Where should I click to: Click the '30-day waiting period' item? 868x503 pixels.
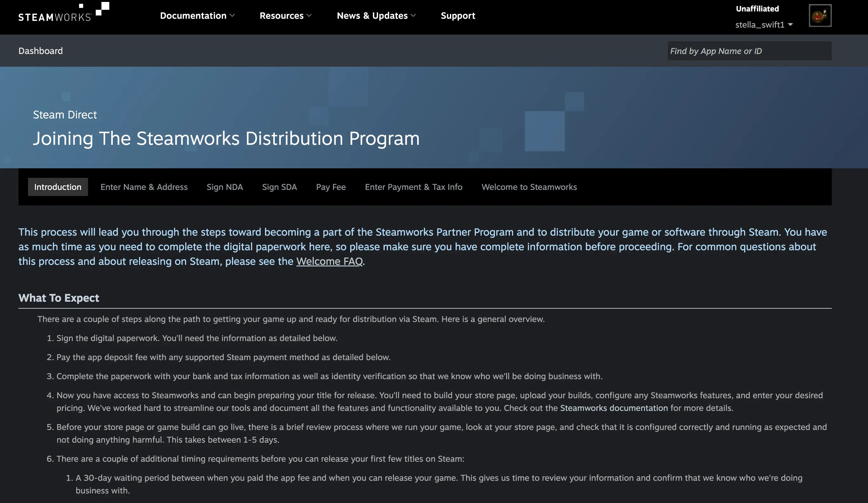[439, 484]
